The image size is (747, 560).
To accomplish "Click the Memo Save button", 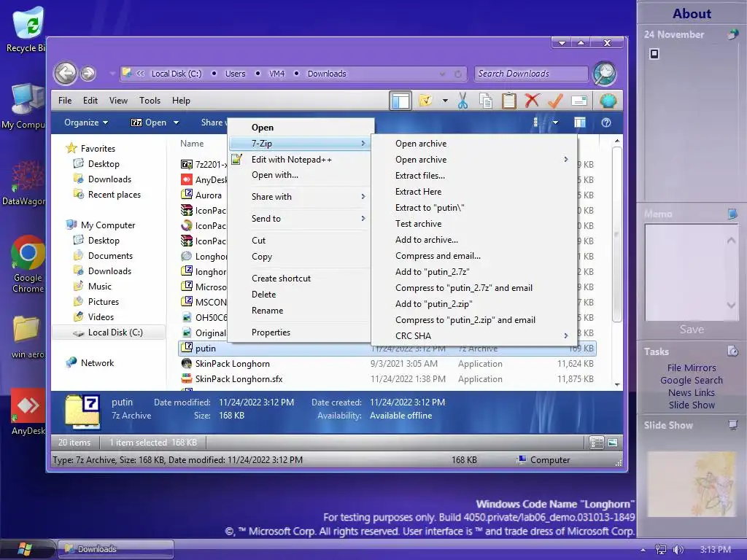I will click(x=692, y=329).
